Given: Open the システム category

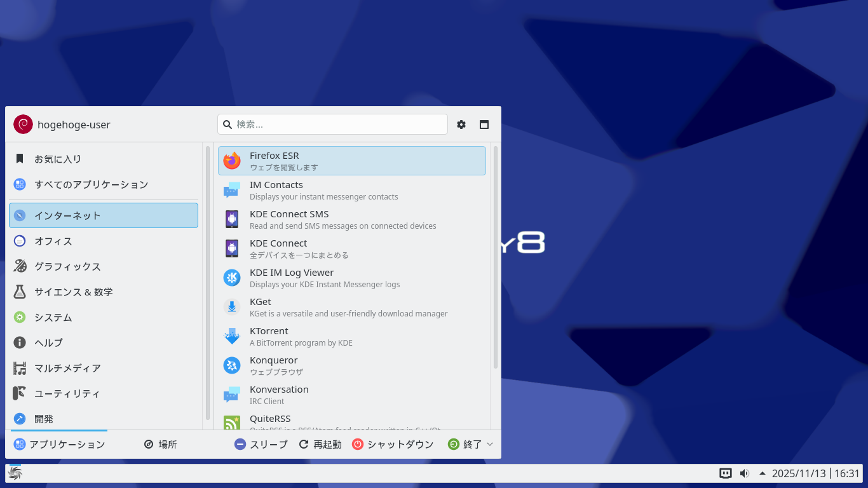Looking at the screenshot, I should point(104,317).
